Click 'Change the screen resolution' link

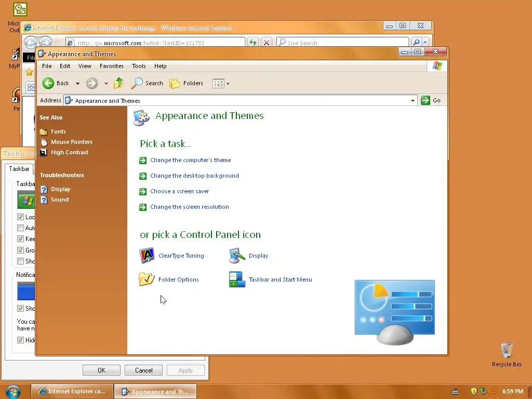(x=189, y=207)
